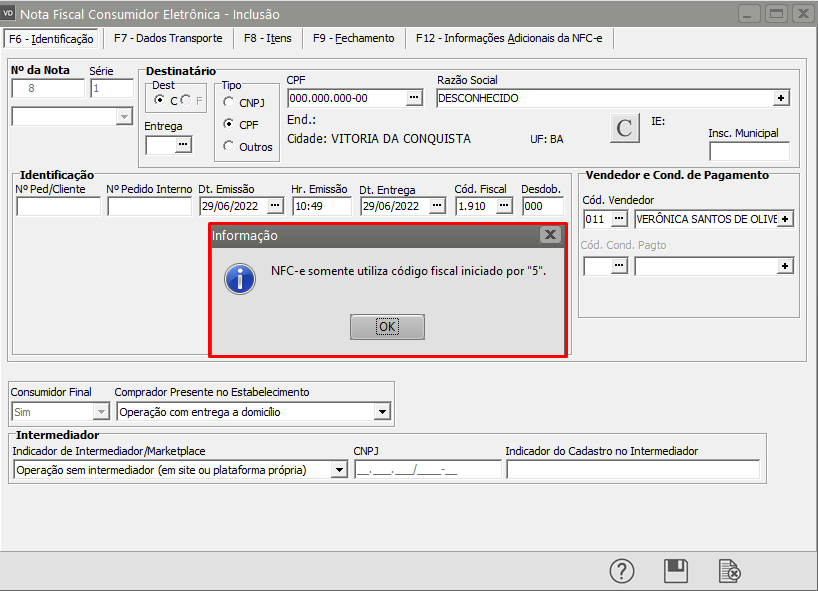Select the Dest C radio button
818x591 pixels.
click(x=160, y=101)
